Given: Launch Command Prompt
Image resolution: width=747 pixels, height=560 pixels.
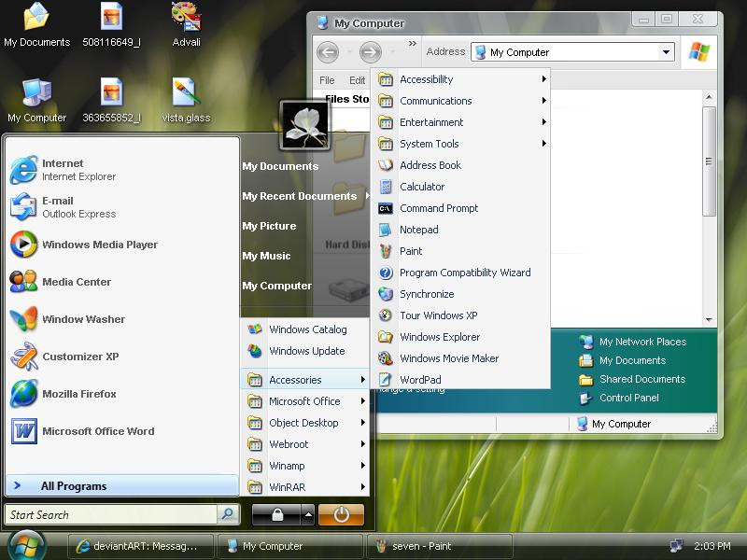Looking at the screenshot, I should [460, 208].
